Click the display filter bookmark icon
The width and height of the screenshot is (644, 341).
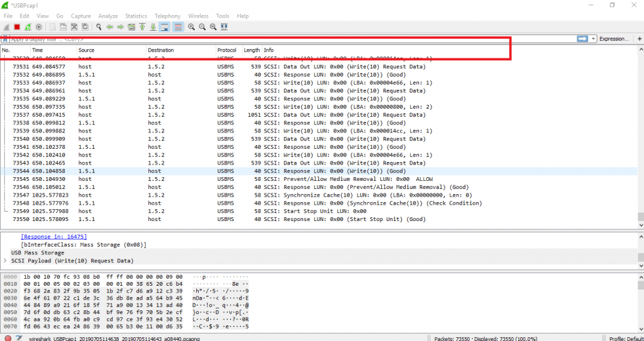tap(5, 39)
